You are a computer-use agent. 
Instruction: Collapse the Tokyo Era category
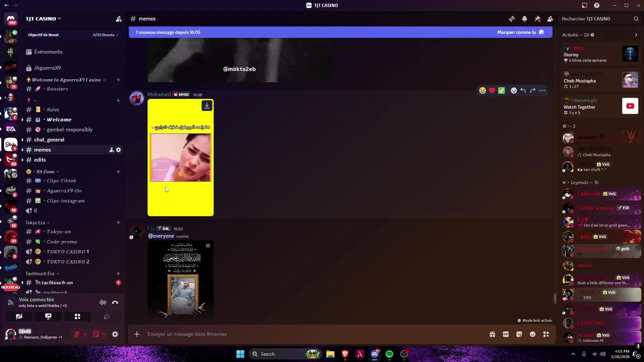tap(38, 223)
